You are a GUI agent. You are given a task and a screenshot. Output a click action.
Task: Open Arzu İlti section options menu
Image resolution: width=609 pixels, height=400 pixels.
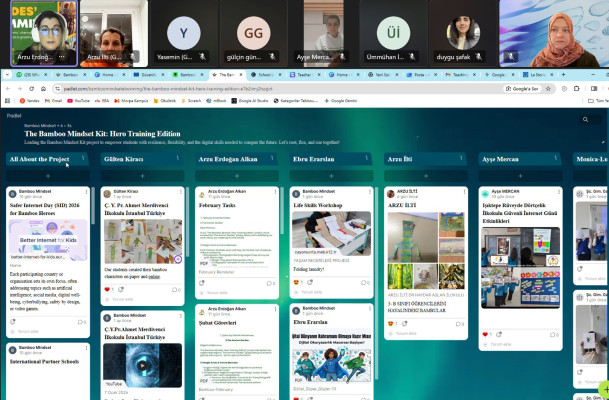click(461, 158)
